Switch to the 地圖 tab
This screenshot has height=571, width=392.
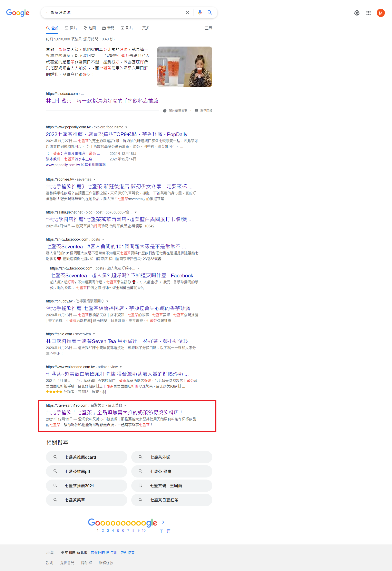89,28
